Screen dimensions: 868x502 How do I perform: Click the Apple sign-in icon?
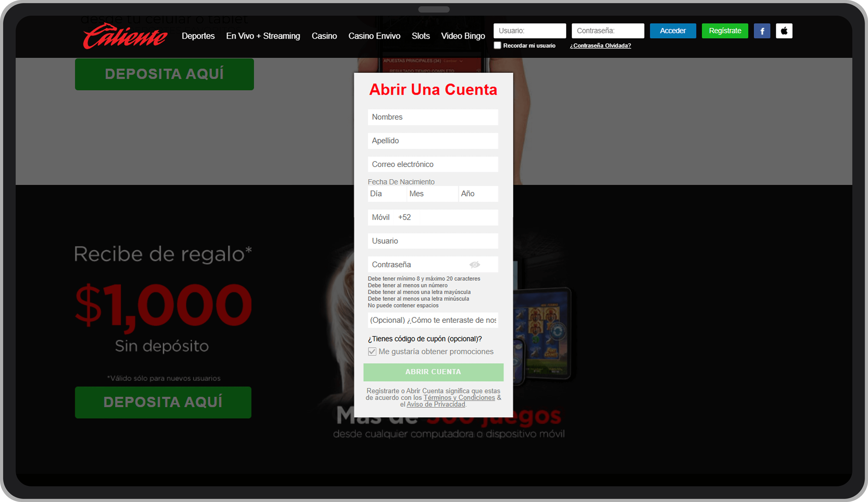coord(784,31)
